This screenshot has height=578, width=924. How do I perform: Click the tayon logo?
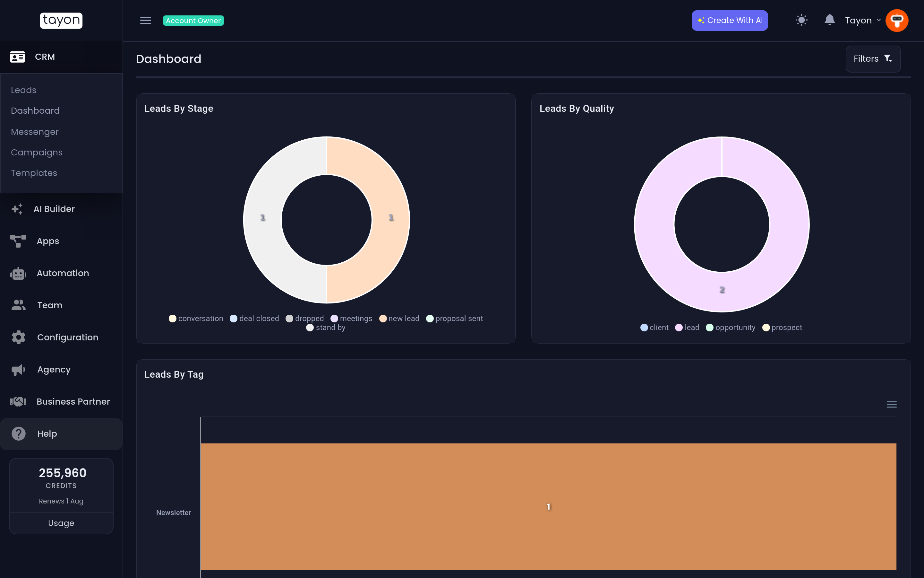pyautogui.click(x=61, y=20)
